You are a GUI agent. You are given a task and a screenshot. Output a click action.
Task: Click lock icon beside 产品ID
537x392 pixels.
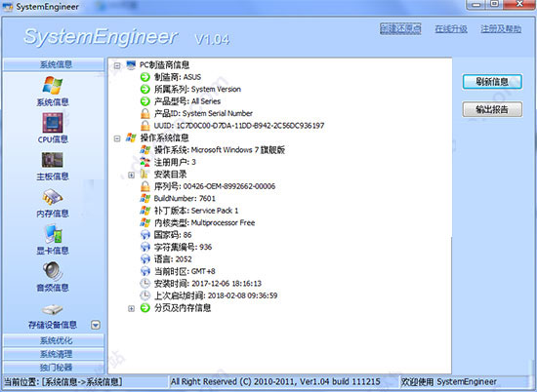point(145,113)
